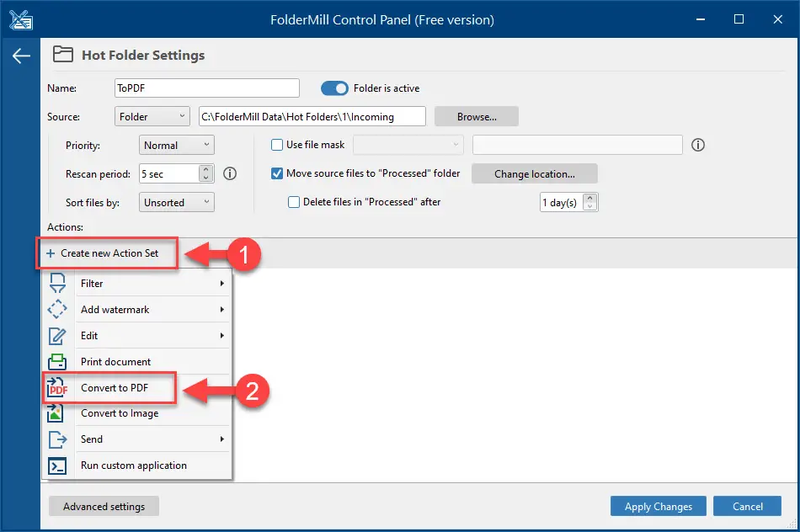
Task: Choose Convert to Image from the menu
Action: click(x=136, y=413)
